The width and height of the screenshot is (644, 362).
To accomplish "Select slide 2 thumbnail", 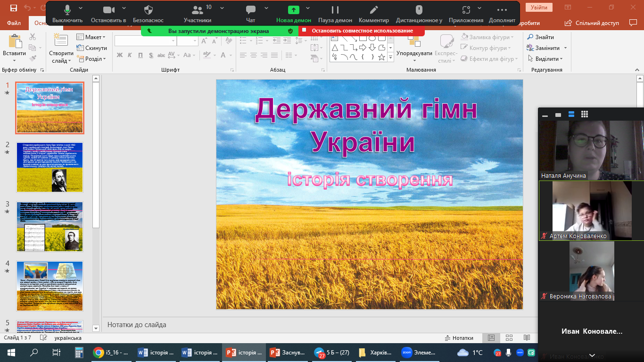I will coord(50,167).
